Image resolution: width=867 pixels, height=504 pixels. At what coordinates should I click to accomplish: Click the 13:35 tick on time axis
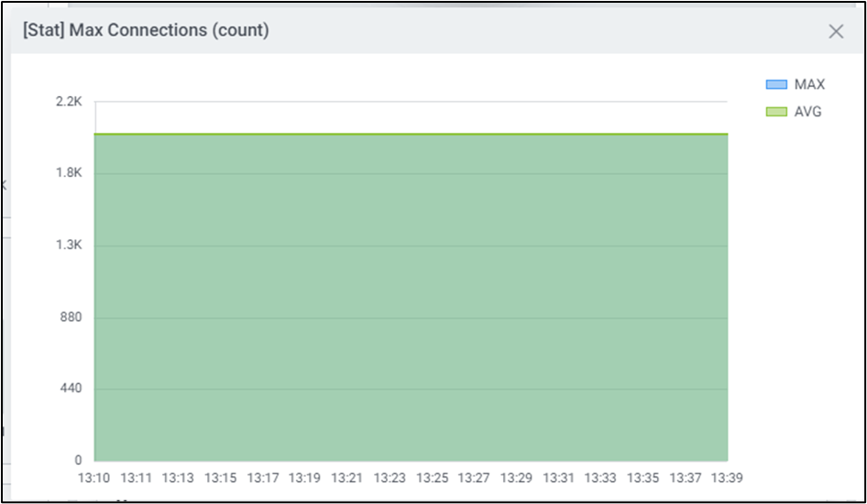point(642,477)
